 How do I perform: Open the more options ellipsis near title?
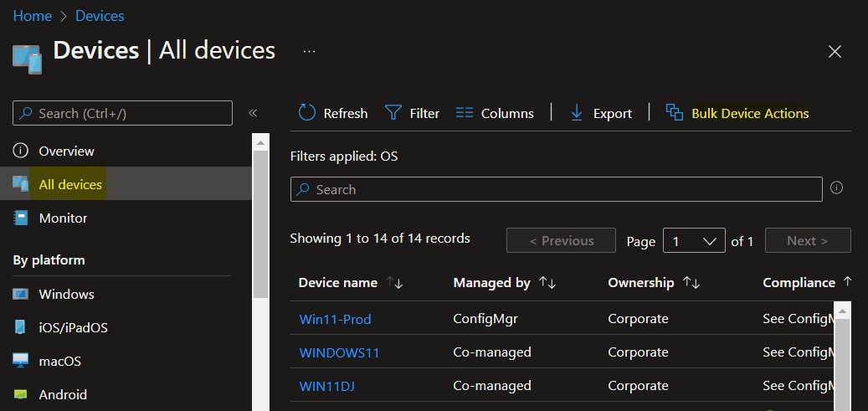310,52
